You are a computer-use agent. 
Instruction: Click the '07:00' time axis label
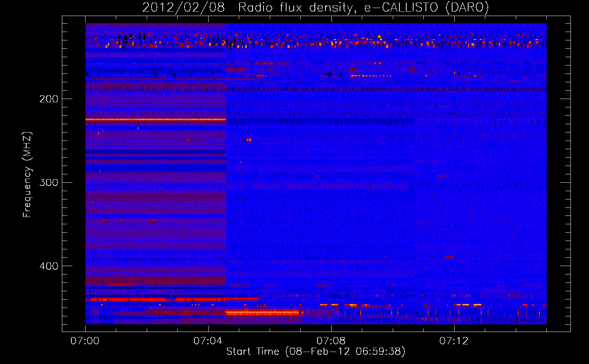pyautogui.click(x=85, y=341)
